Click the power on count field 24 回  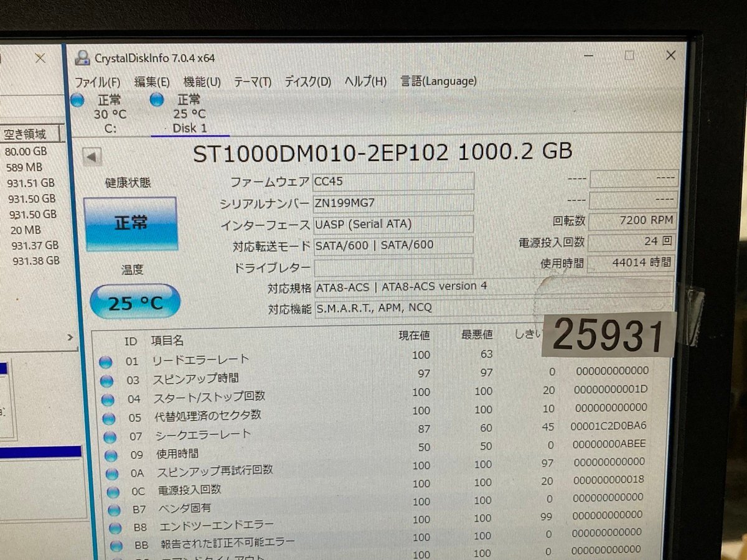(631, 241)
